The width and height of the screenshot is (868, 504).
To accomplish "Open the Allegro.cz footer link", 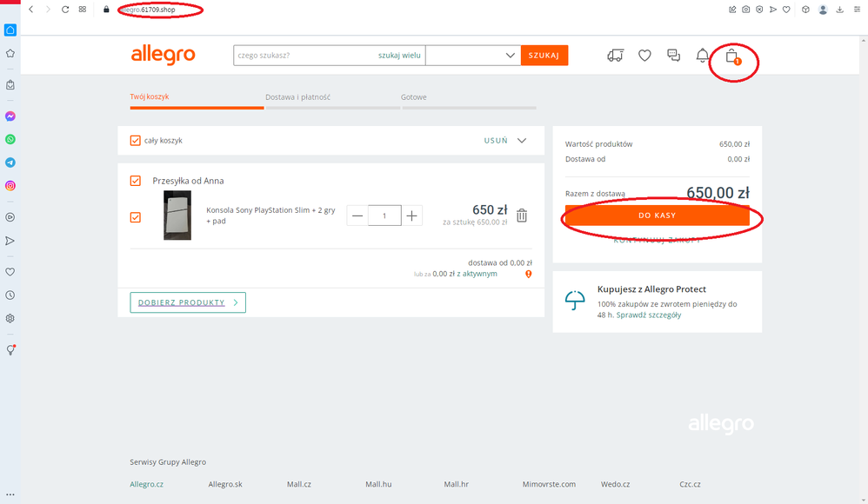I will point(147,484).
